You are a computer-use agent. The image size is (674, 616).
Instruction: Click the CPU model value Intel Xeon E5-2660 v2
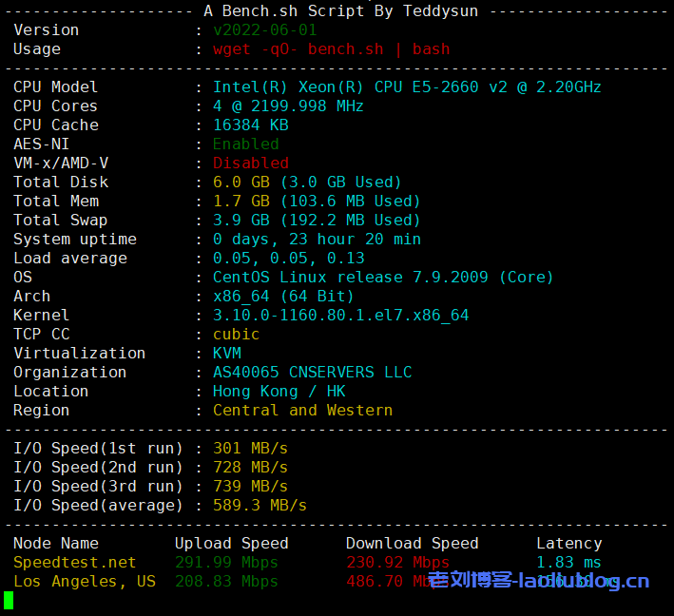(407, 87)
